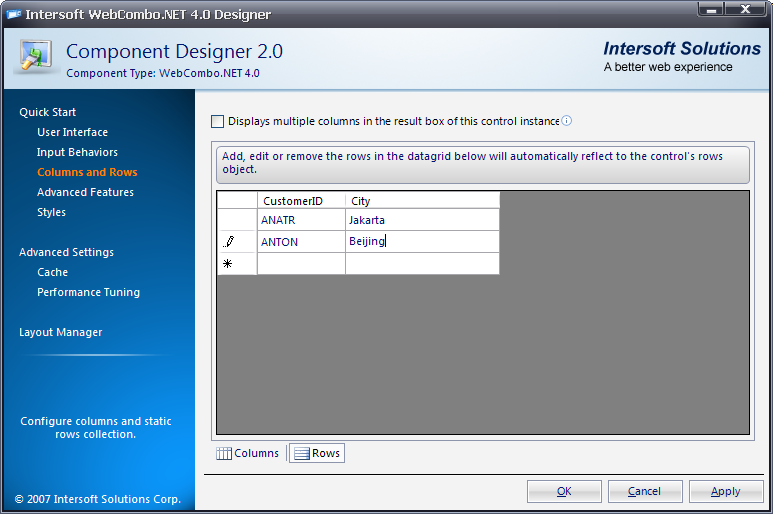Open Cache under Advanced Settings
773x514 pixels.
tap(52, 272)
